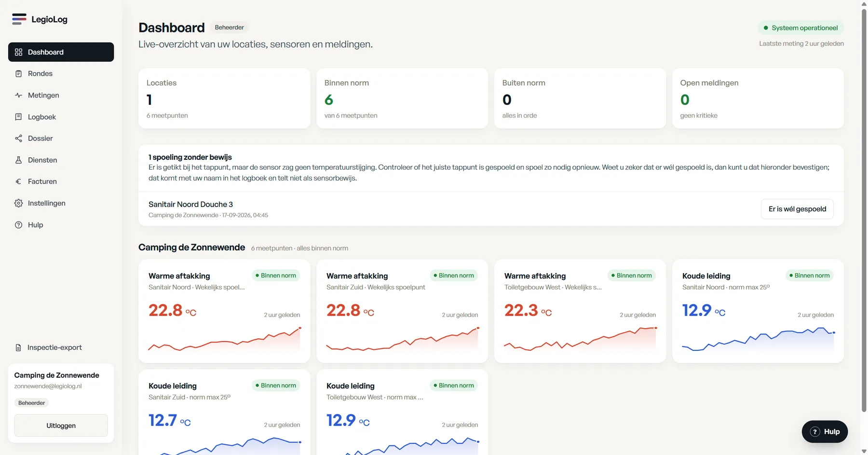Click the Rondes clipboard icon
The width and height of the screenshot is (868, 455).
pyautogui.click(x=18, y=74)
